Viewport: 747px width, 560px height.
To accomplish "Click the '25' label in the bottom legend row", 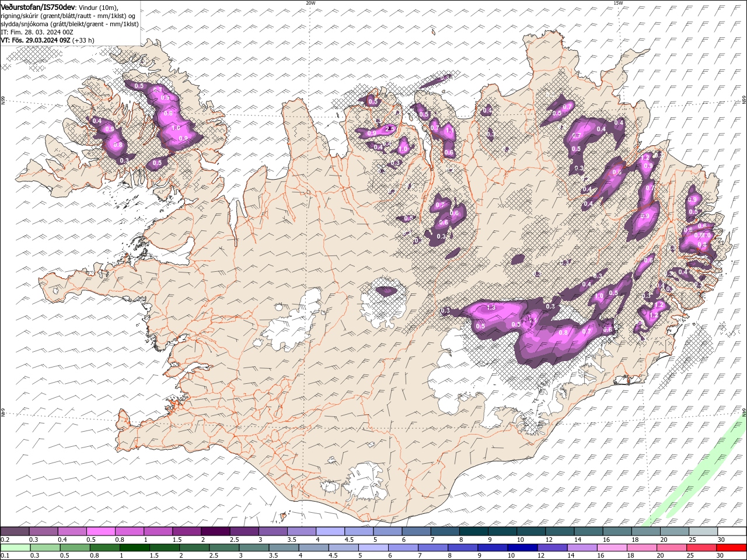I will 689,556.
